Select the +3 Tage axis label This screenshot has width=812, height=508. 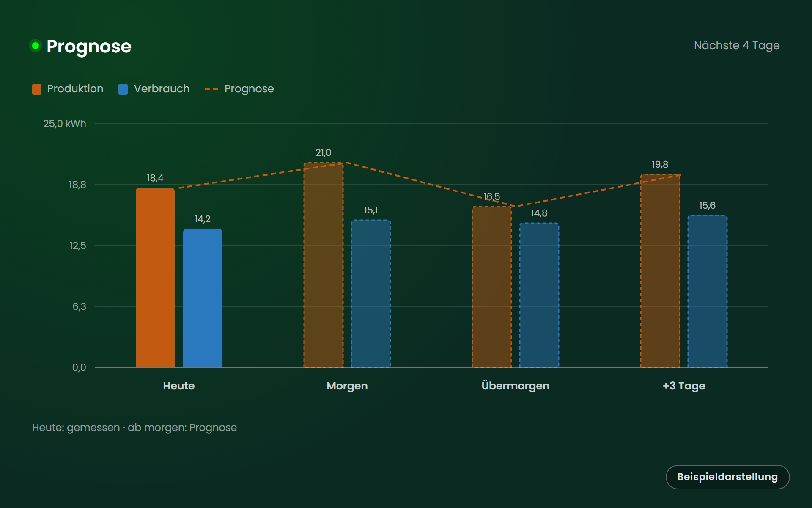tap(684, 386)
